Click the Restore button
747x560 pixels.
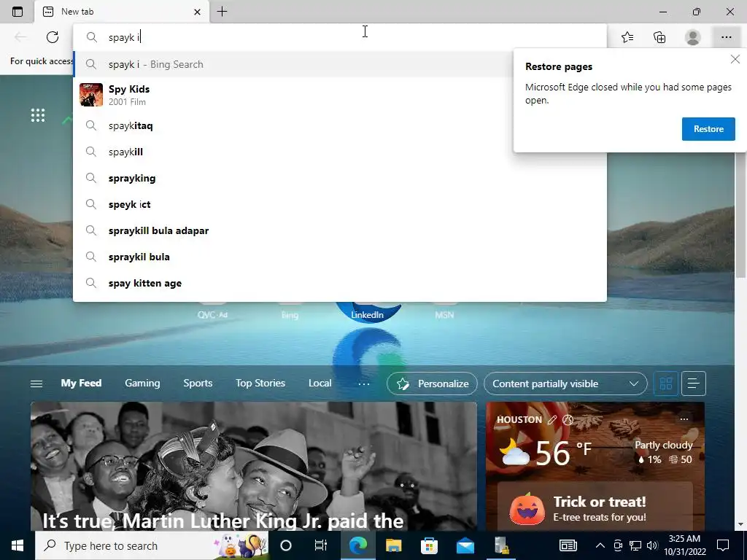click(708, 129)
